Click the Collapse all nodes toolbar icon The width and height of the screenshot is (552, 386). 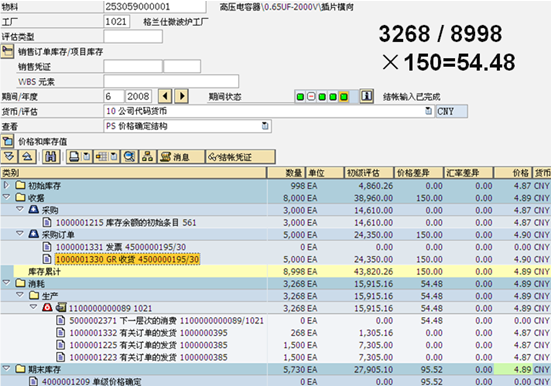27,156
